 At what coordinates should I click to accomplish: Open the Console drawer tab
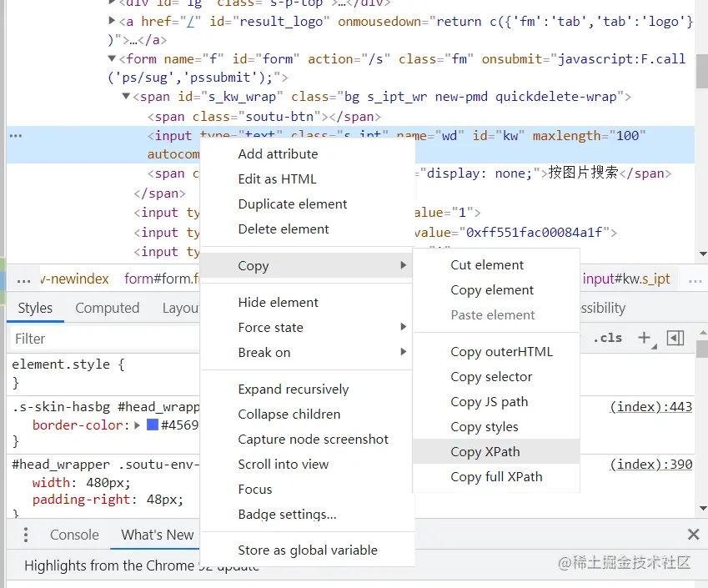74,535
